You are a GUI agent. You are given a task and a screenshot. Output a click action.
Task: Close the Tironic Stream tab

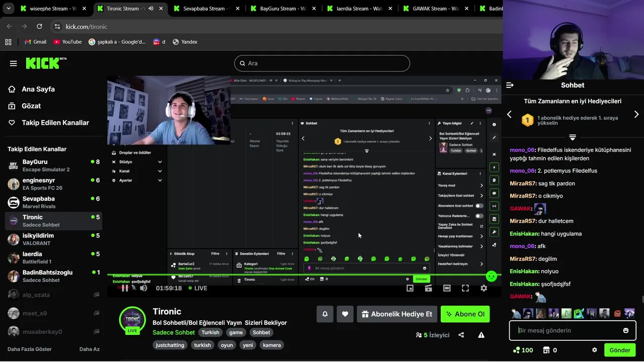click(x=161, y=9)
